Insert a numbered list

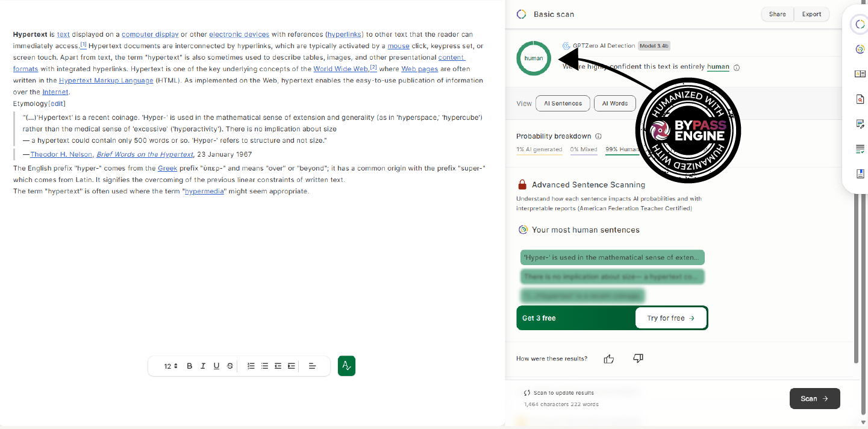pos(251,366)
